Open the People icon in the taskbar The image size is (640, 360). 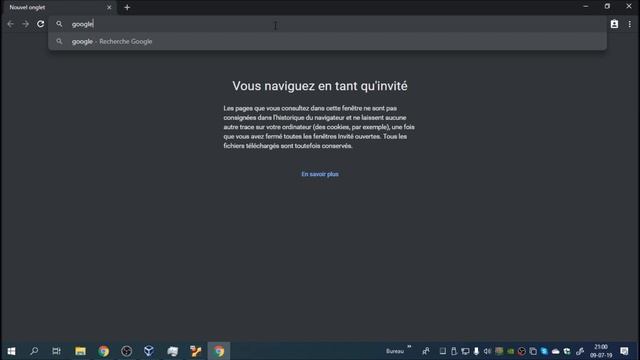426,351
